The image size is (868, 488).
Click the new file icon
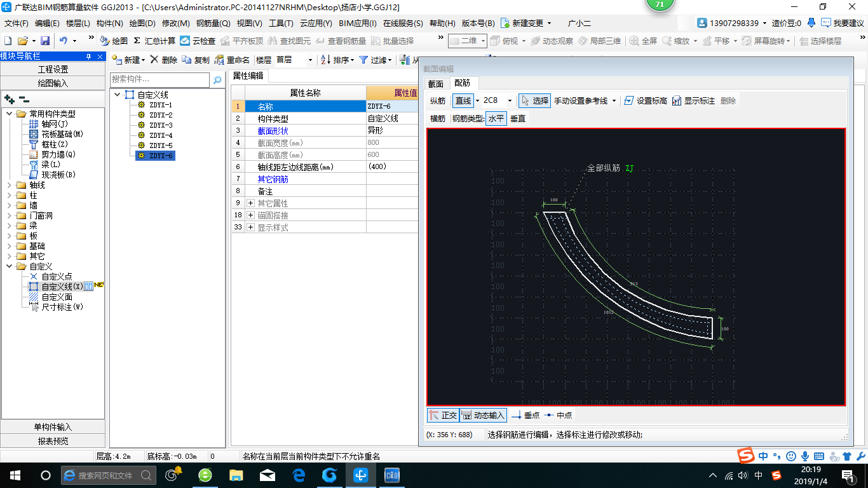pos(8,41)
